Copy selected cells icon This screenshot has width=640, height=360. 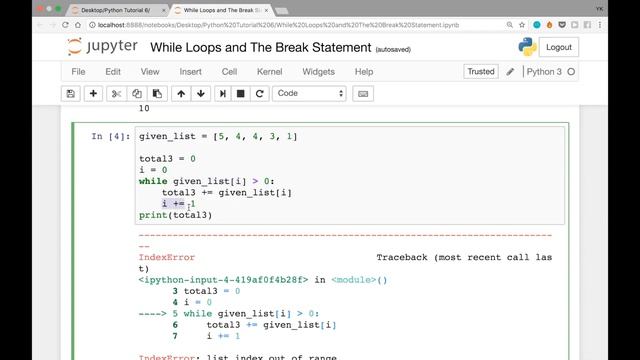click(x=137, y=93)
